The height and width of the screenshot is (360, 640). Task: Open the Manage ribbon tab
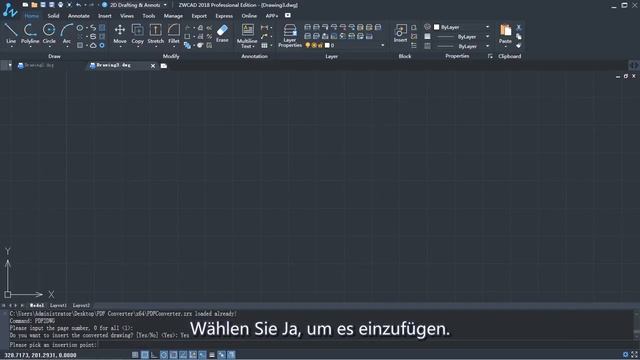(x=173, y=16)
